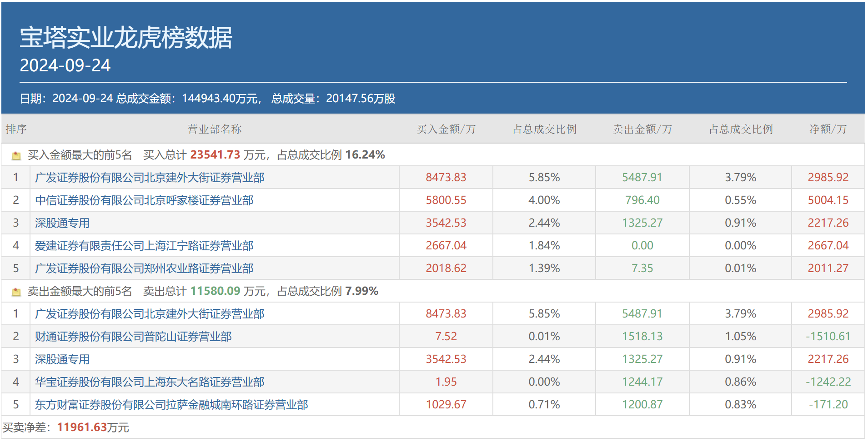This screenshot has width=868, height=442.
Task: Click the 买卖净差 value 11961.63
Action: (82, 427)
